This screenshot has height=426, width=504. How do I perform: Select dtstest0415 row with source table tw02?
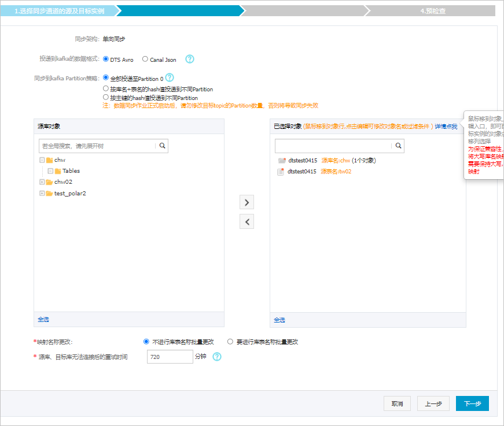pyautogui.click(x=319, y=172)
